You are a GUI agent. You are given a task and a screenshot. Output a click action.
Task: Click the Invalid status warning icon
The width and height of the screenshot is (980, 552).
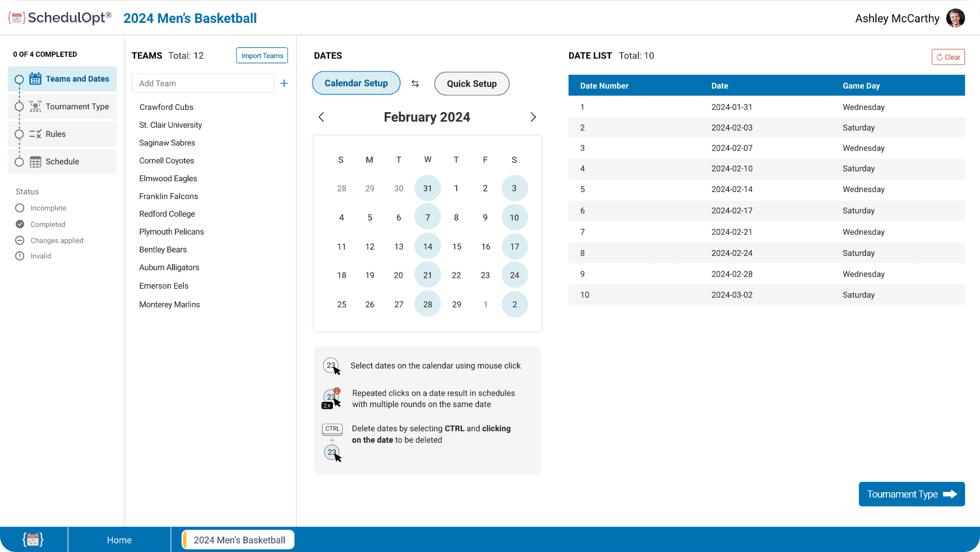pos(20,256)
